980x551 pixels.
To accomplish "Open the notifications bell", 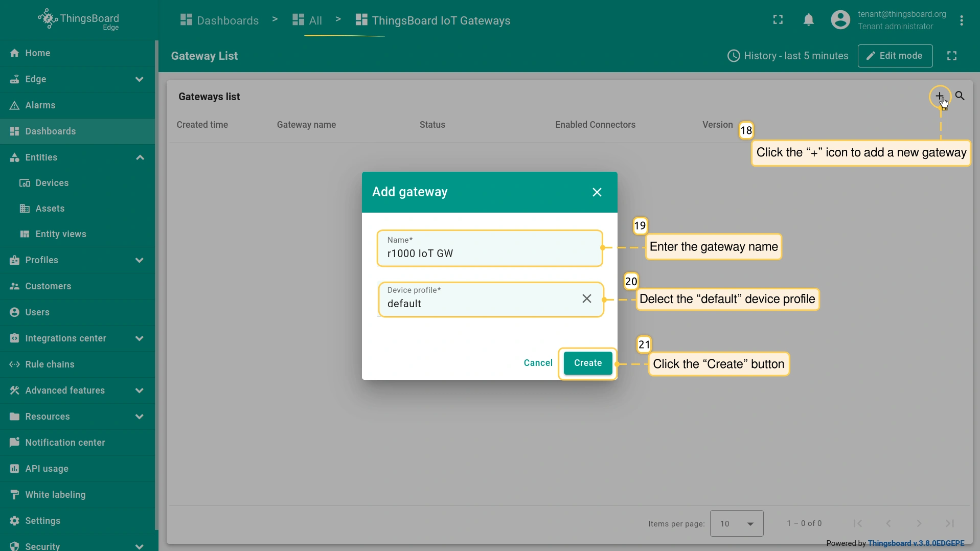I will (808, 20).
